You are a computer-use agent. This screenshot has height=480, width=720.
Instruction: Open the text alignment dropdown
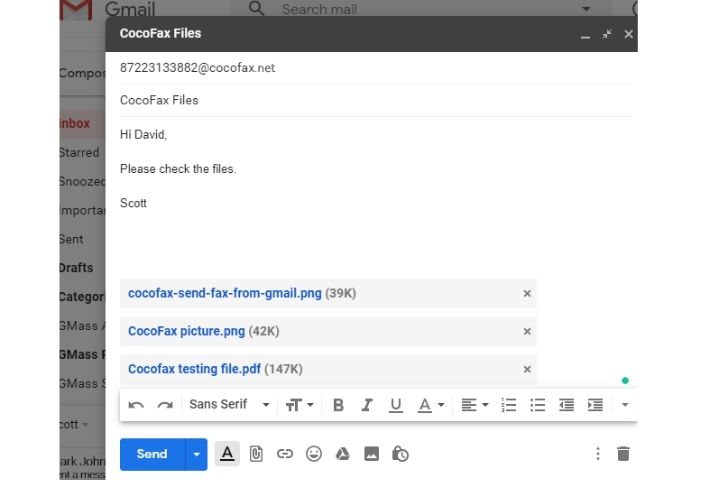pyautogui.click(x=475, y=405)
